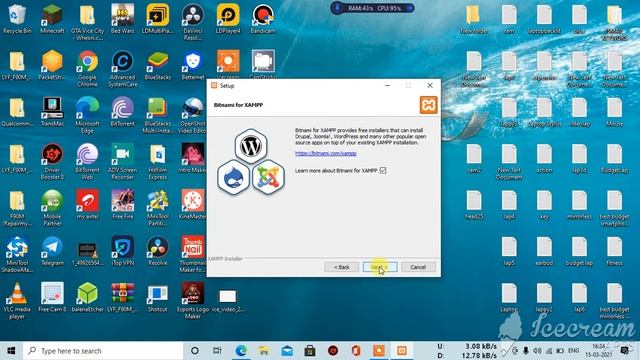Open the Mail app from taskbar
The image size is (640, 360).
pos(287,351)
